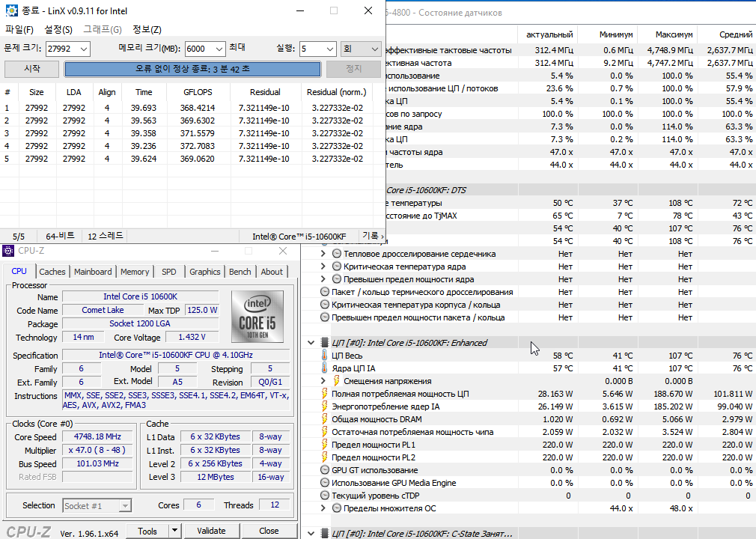Viewport: 756px width, 539px height.
Task: Click the Core Speed value 4748.18 MHz
Action: [x=97, y=436]
